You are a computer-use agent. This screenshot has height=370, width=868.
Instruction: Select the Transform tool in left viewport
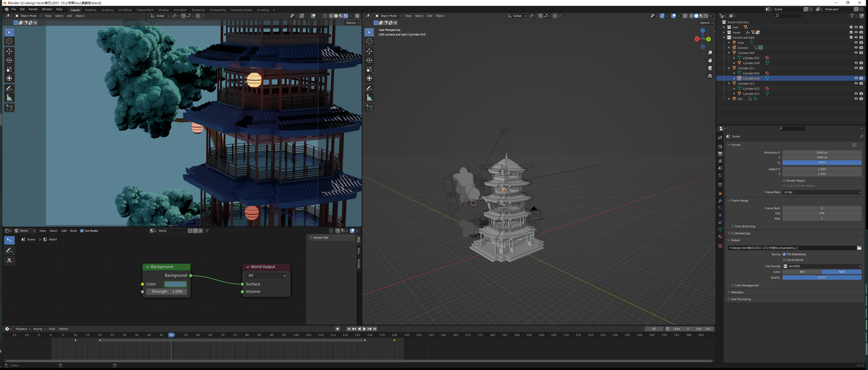coord(9,78)
